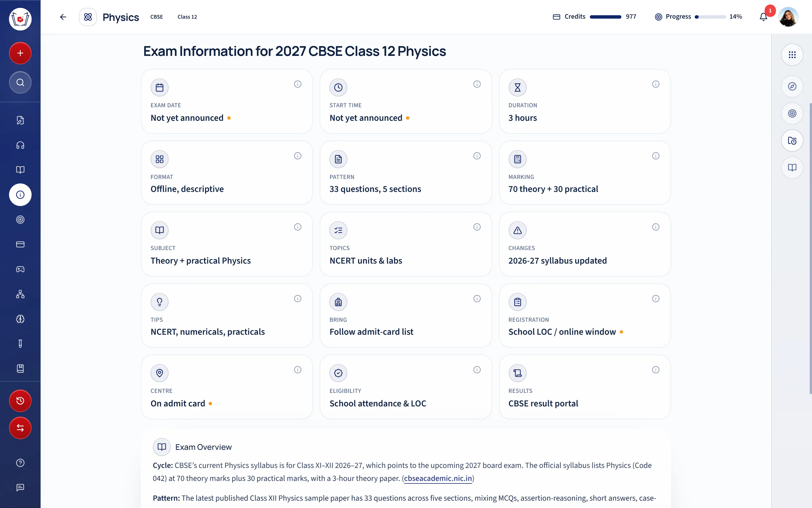Show info for the Results card
Viewport: 812px width, 508px height.
(x=656, y=370)
